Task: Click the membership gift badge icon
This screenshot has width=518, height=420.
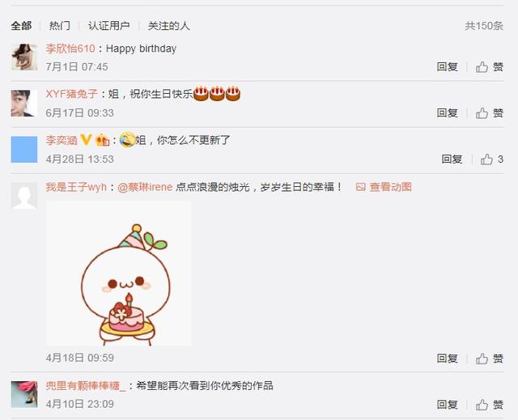Action: 103,140
